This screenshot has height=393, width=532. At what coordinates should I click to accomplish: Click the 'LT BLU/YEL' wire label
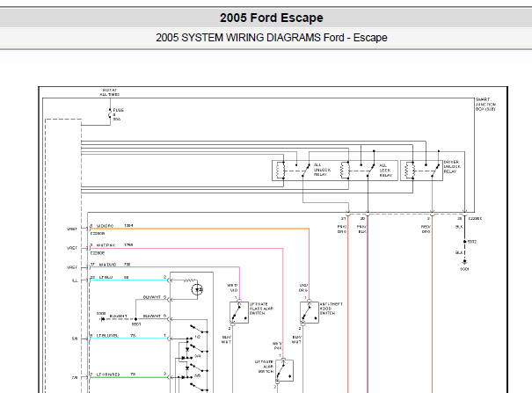(x=107, y=336)
